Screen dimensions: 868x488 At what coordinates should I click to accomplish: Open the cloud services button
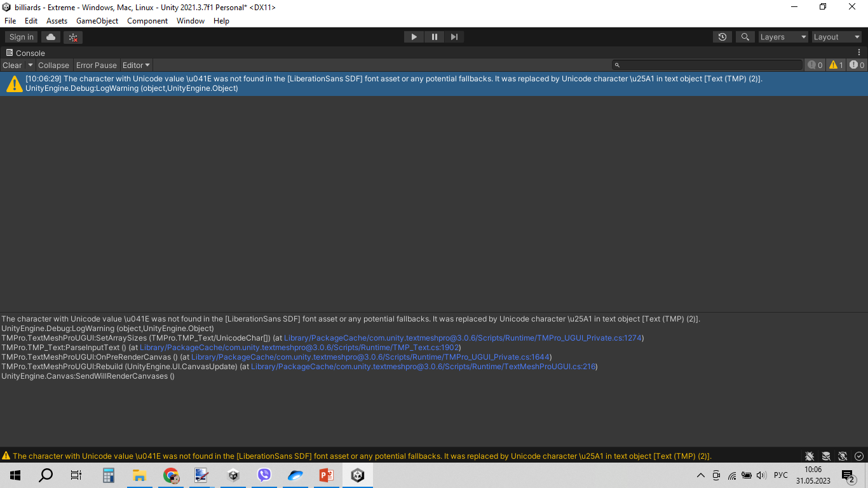[x=51, y=37]
